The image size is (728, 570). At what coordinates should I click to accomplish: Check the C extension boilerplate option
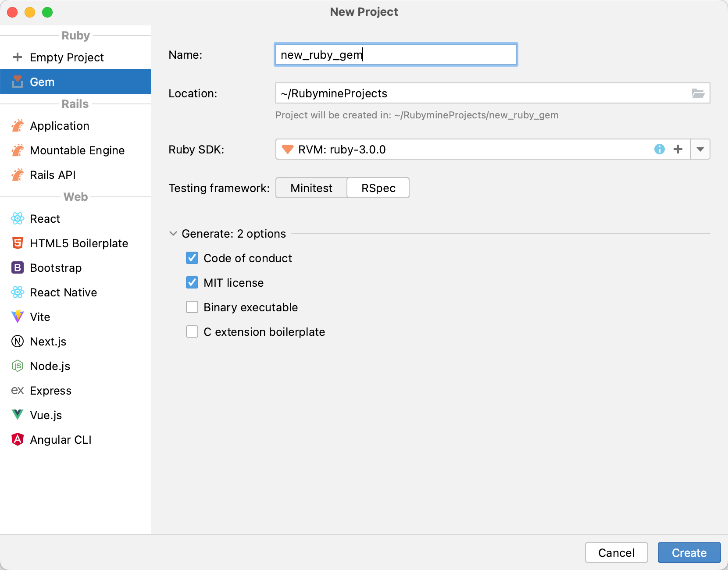[192, 331]
